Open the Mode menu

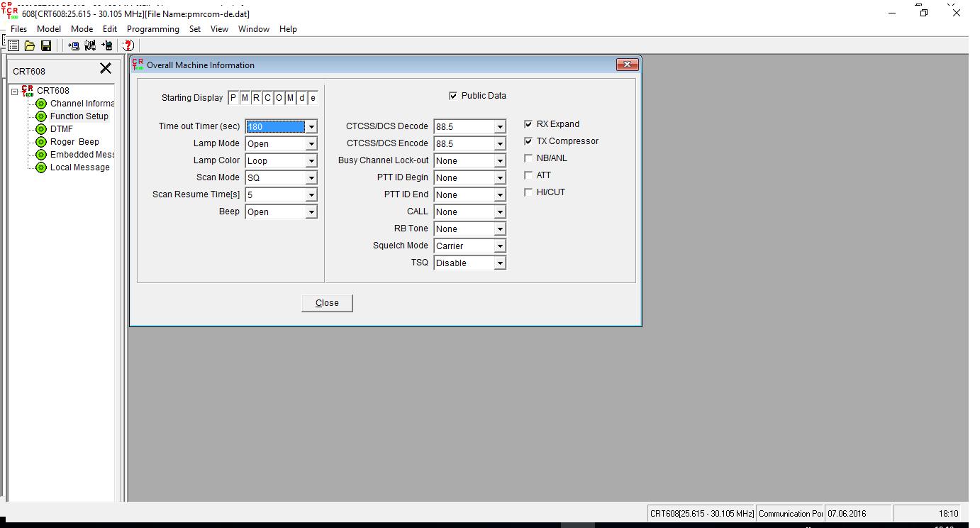click(82, 29)
